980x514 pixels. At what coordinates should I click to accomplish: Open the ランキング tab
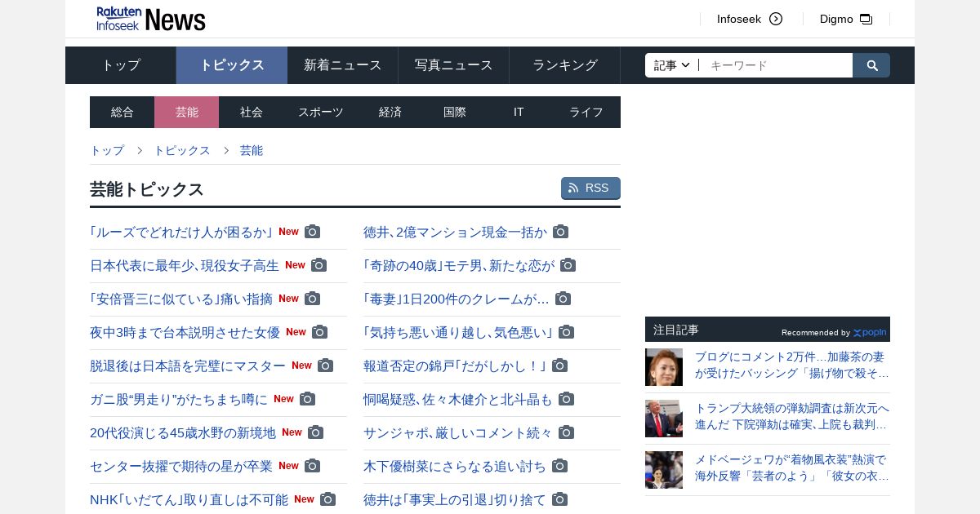(x=565, y=65)
